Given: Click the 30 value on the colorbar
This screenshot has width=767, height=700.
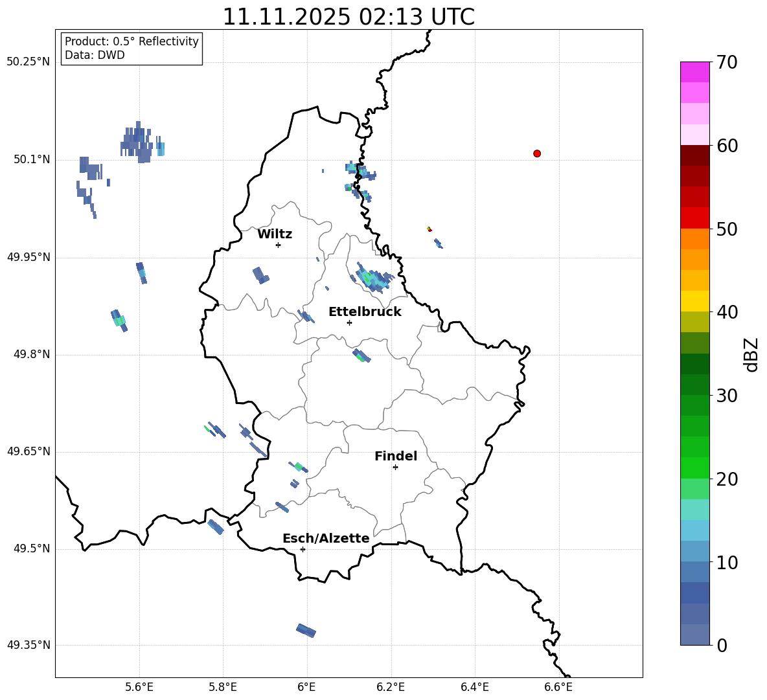Looking at the screenshot, I should pos(727,396).
